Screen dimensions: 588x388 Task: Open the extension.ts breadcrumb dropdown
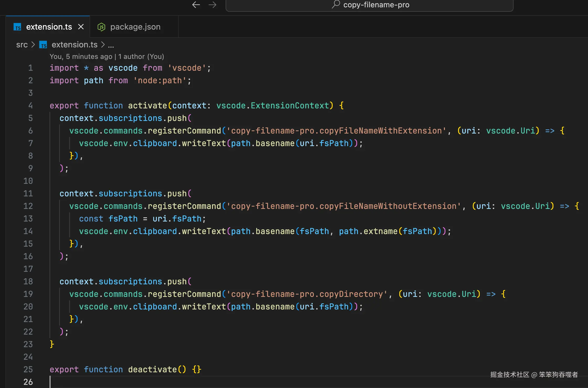(x=74, y=45)
